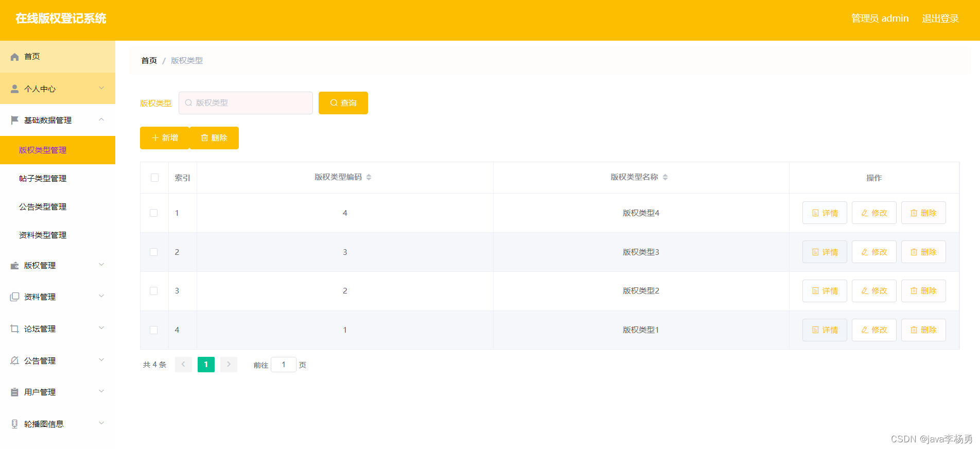980x449 pixels.
Task: Check the row for 版权类型1
Action: pos(153,330)
